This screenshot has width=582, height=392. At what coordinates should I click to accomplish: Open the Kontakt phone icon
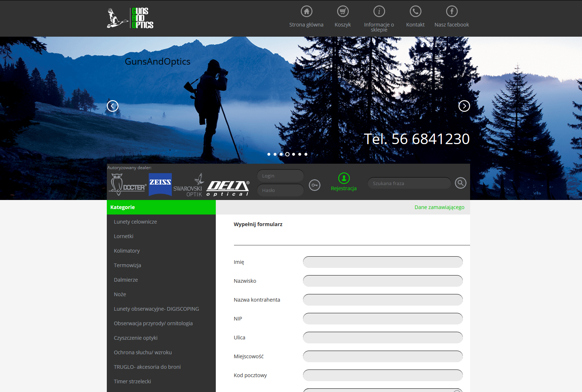click(x=415, y=12)
